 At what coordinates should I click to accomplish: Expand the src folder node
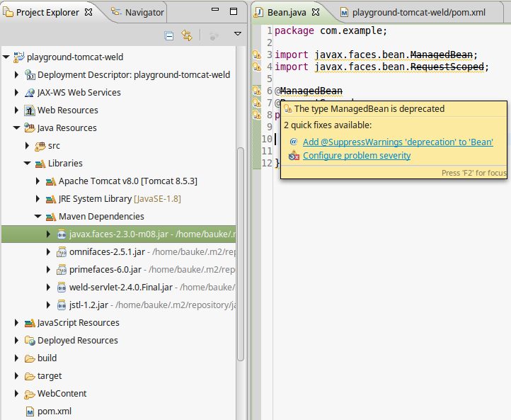[x=27, y=145]
